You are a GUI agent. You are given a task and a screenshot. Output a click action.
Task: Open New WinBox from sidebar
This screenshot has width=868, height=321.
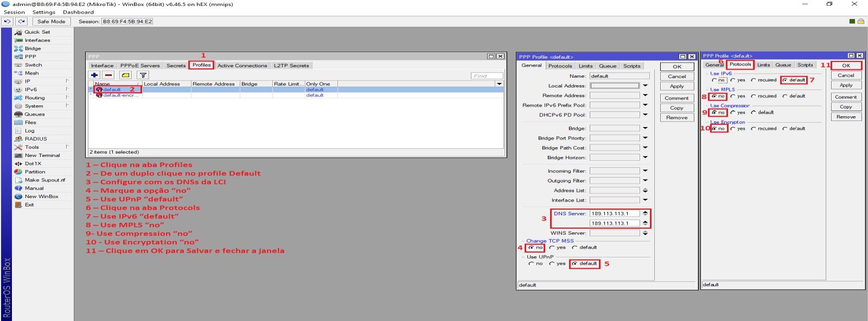[x=41, y=196]
